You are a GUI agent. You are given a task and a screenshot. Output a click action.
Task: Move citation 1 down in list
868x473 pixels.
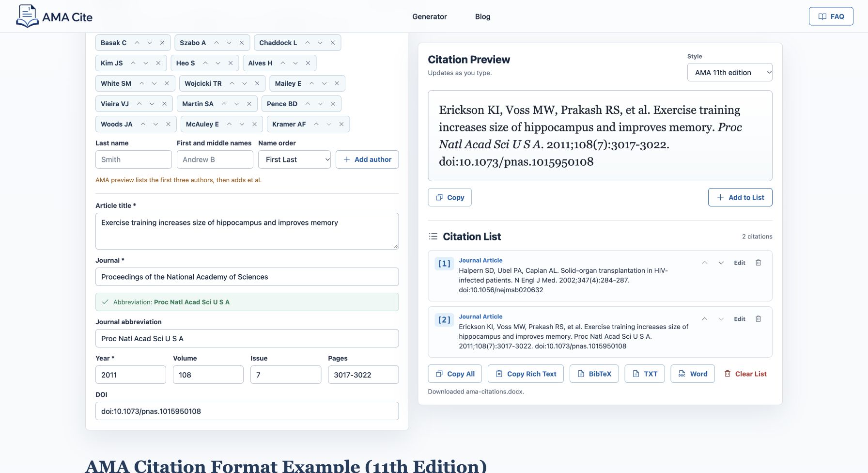tap(721, 263)
